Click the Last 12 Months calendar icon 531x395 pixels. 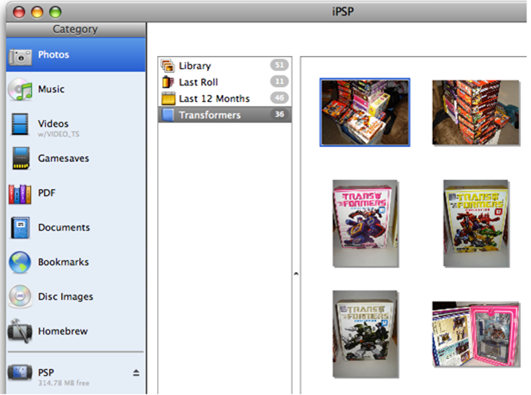168,98
